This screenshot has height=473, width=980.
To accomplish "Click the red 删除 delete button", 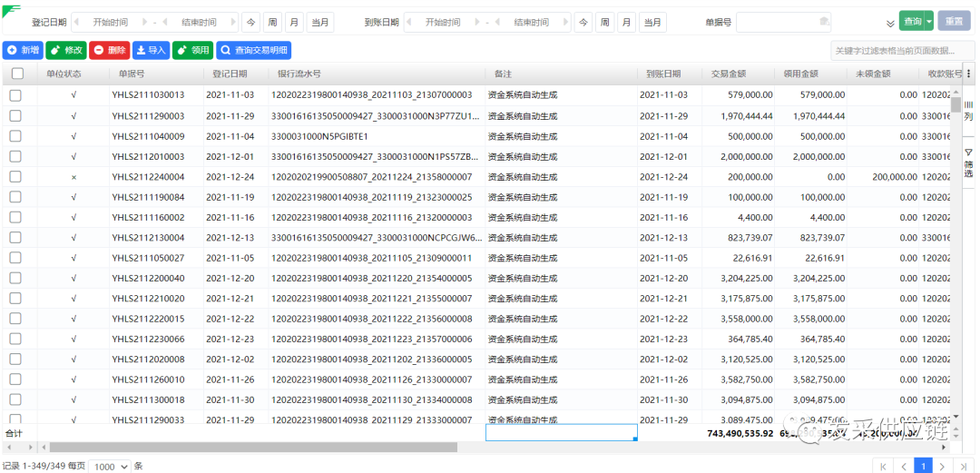I will [x=110, y=50].
